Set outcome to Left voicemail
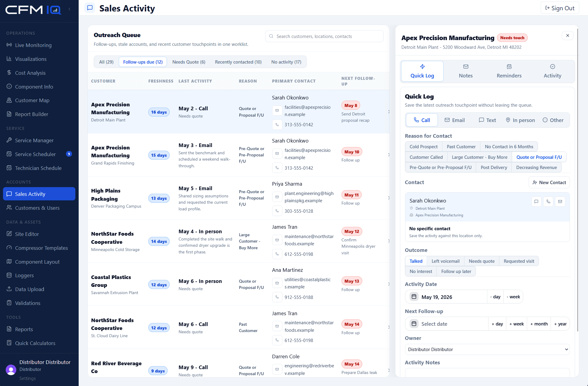The width and height of the screenshot is (588, 386). click(x=445, y=261)
